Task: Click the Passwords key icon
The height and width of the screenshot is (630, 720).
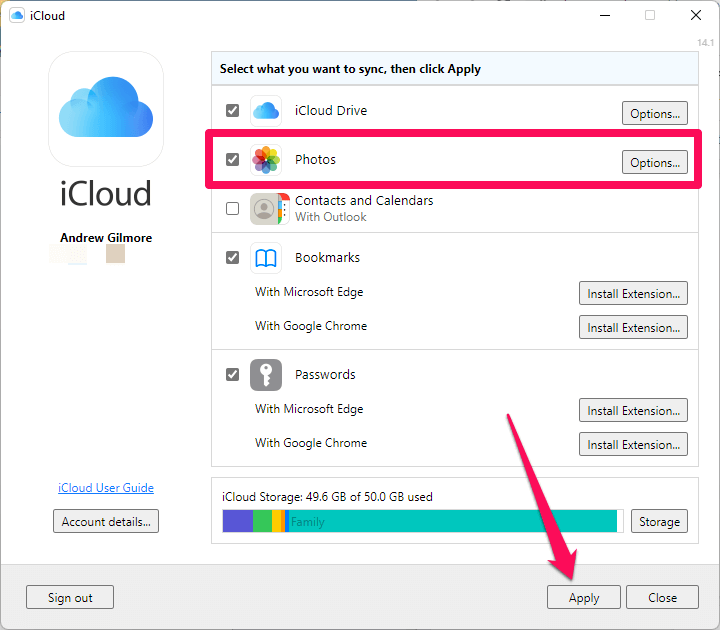Action: point(266,375)
